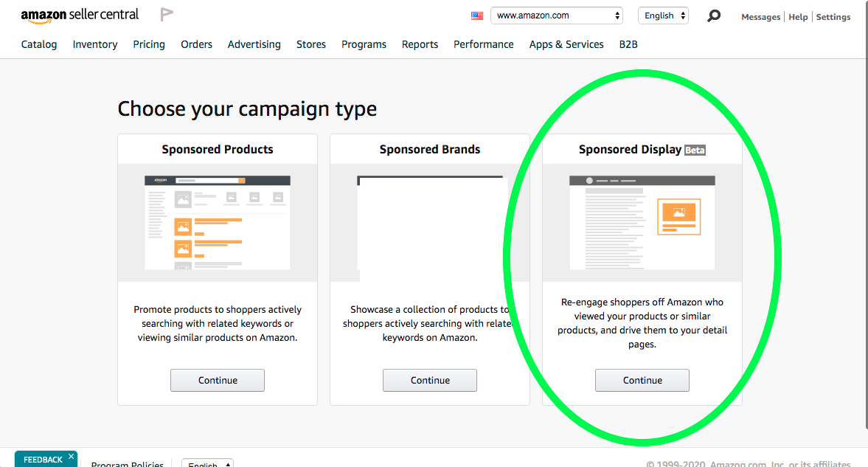The width and height of the screenshot is (868, 467).
Task: Click the Sponsored Display preview image
Action: [x=642, y=222]
